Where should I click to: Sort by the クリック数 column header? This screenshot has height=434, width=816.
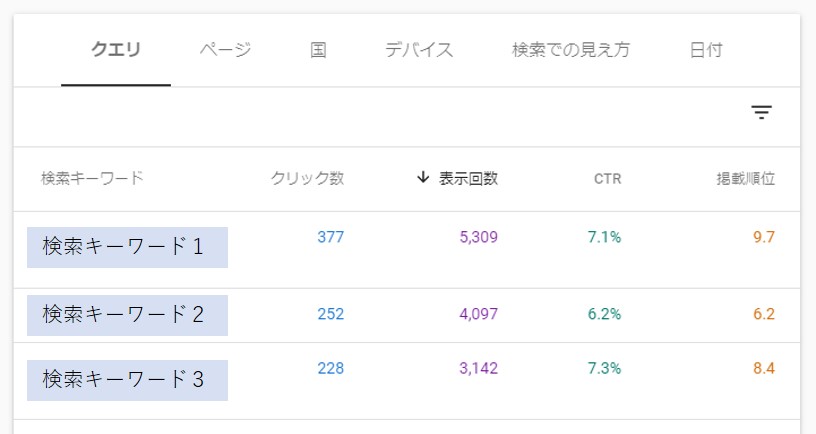[307, 178]
